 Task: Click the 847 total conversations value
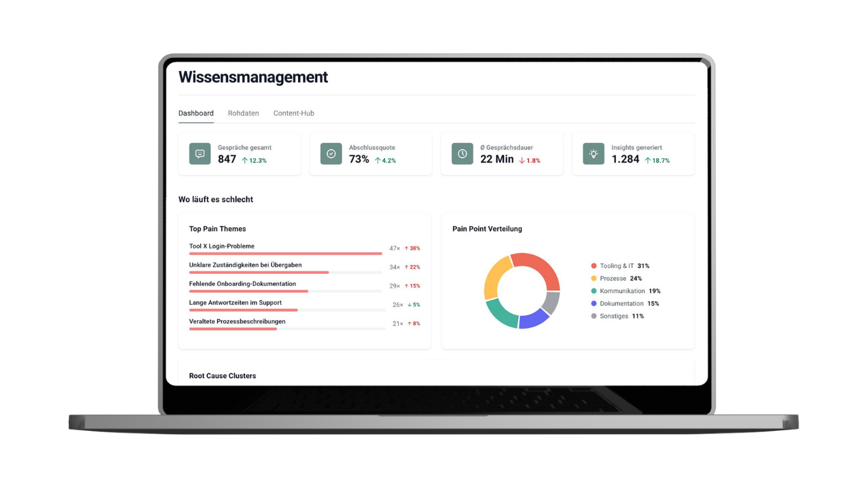227,159
